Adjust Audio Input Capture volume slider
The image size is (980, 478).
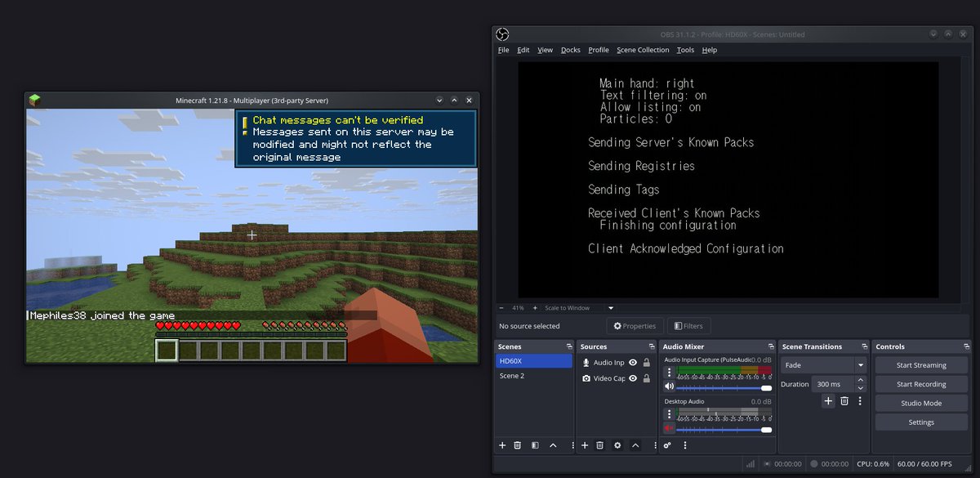(724, 387)
